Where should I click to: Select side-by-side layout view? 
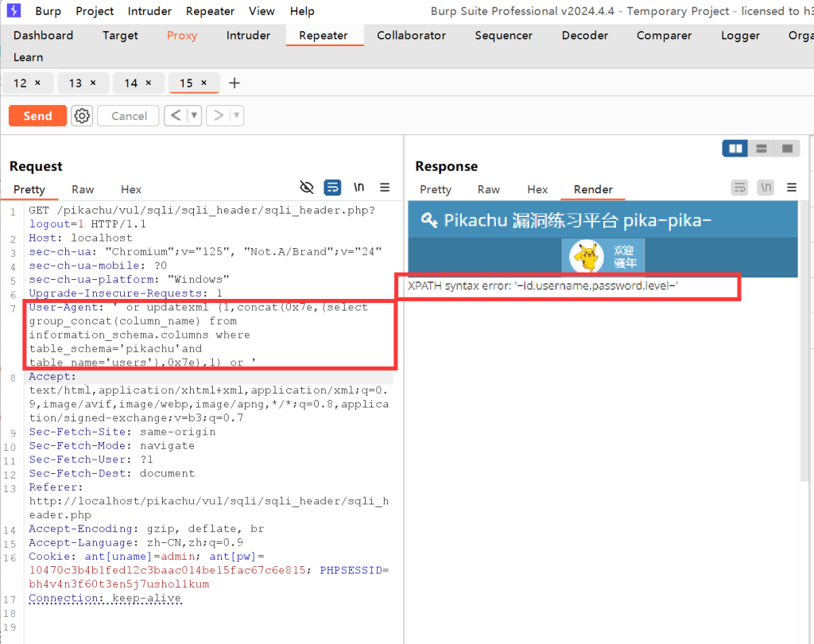[x=735, y=149]
